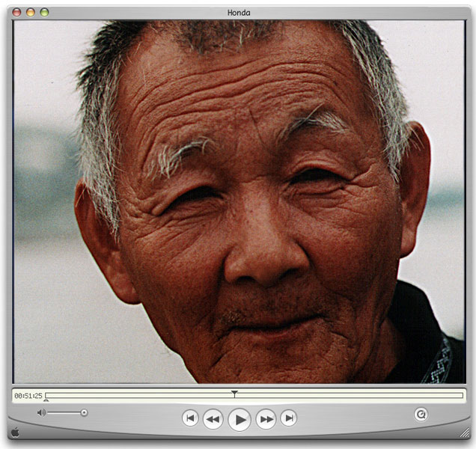Click the Apple logo in the window corner
This screenshot has width=476, height=449.
(15, 433)
